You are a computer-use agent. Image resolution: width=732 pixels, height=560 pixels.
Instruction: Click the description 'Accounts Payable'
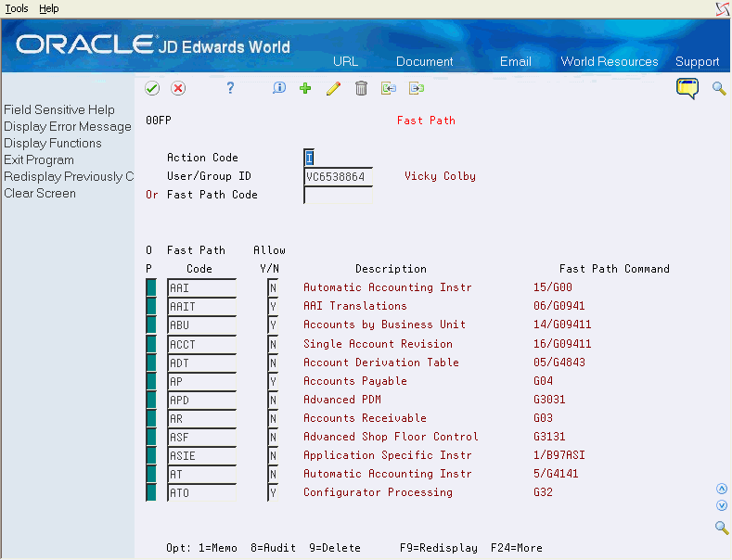coord(354,381)
